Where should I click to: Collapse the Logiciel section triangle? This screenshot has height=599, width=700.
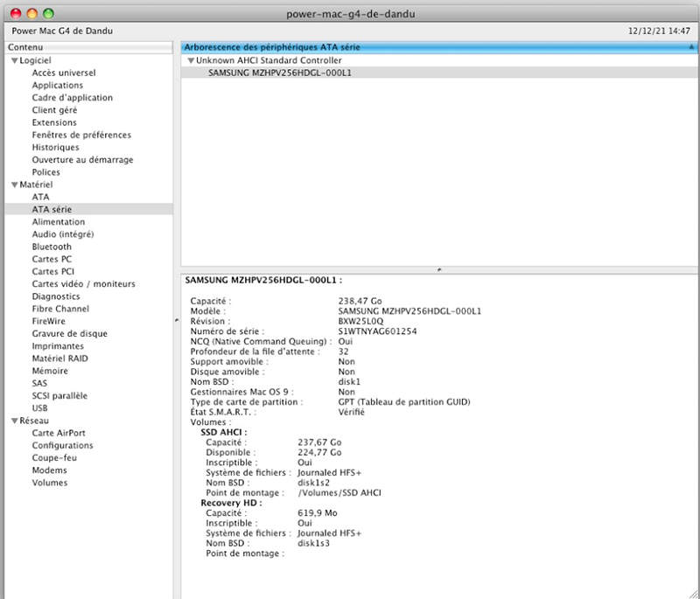(14, 61)
